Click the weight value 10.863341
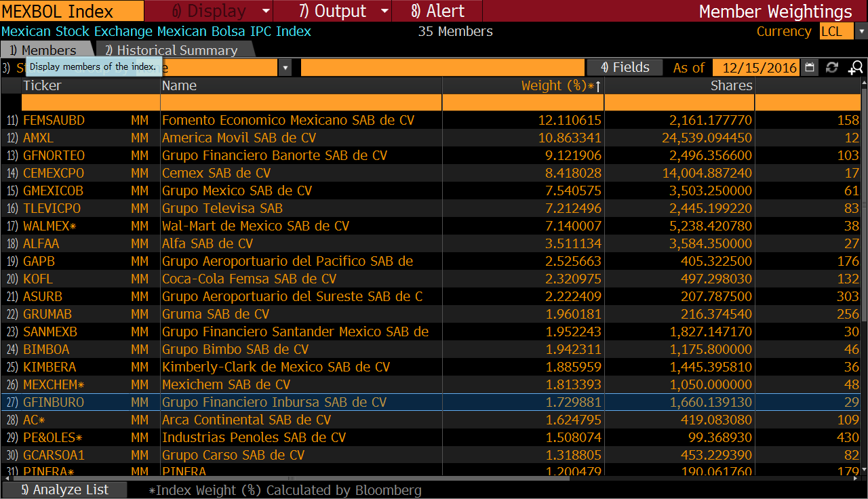The width and height of the screenshot is (868, 499). 570,138
